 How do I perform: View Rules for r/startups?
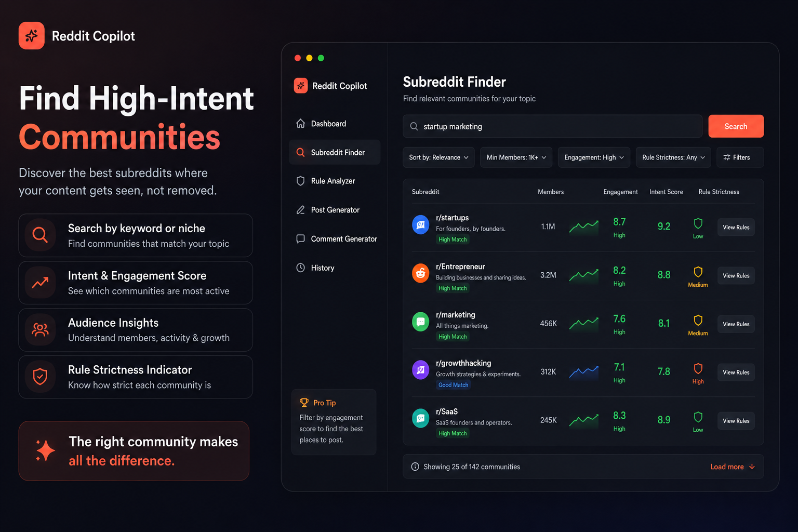coord(736,227)
